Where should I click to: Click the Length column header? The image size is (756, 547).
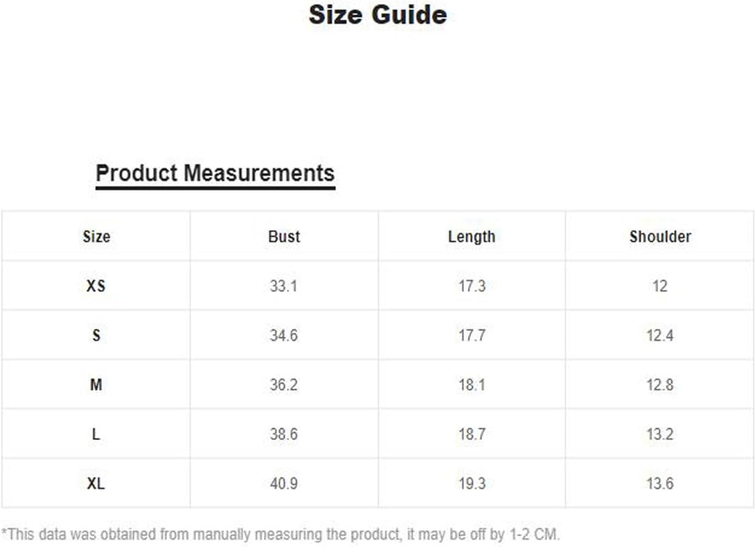[x=472, y=237]
